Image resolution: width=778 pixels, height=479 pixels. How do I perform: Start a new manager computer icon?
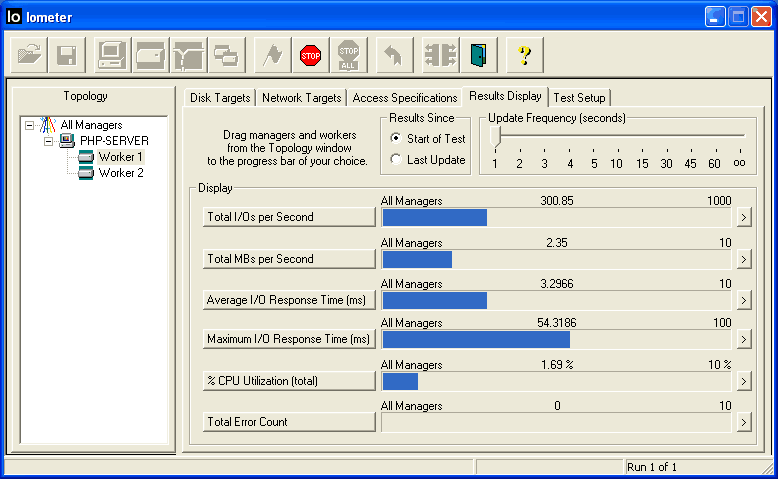coord(112,55)
